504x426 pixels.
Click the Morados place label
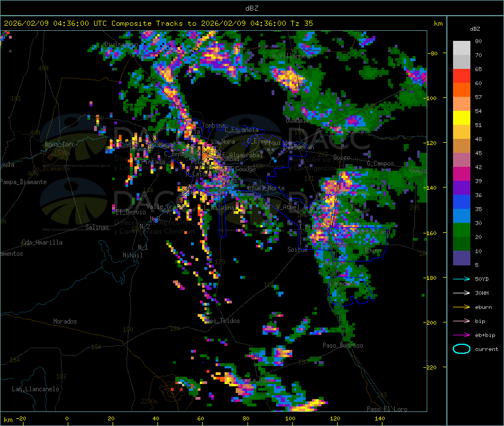[x=65, y=321]
